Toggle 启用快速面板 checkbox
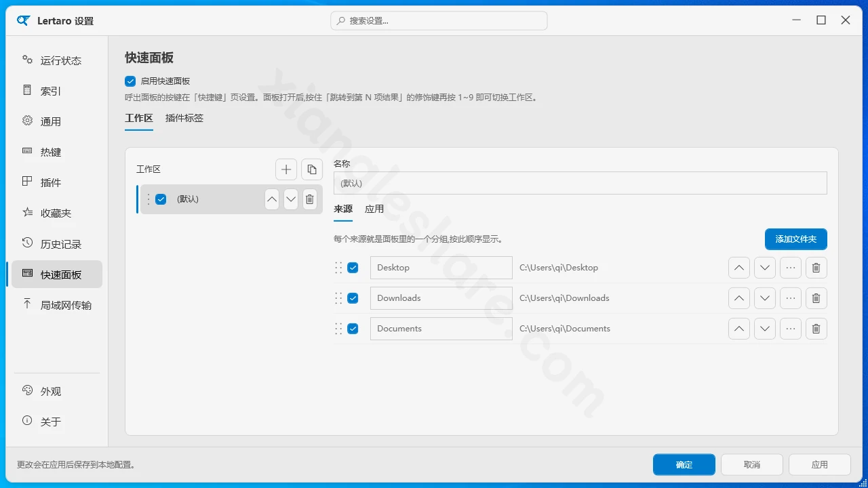Viewport: 868px width, 488px height. [130, 81]
